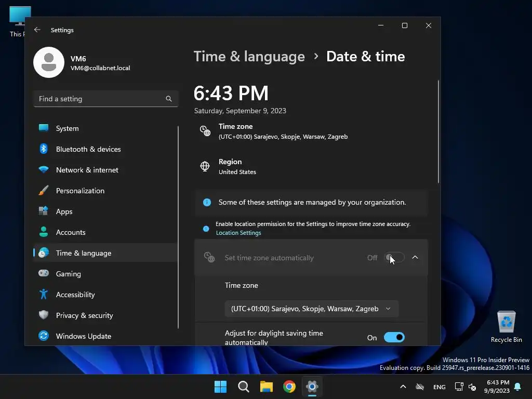Click the Saturday, September 9, 2023 date text
This screenshot has height=399, width=532.
click(x=240, y=111)
